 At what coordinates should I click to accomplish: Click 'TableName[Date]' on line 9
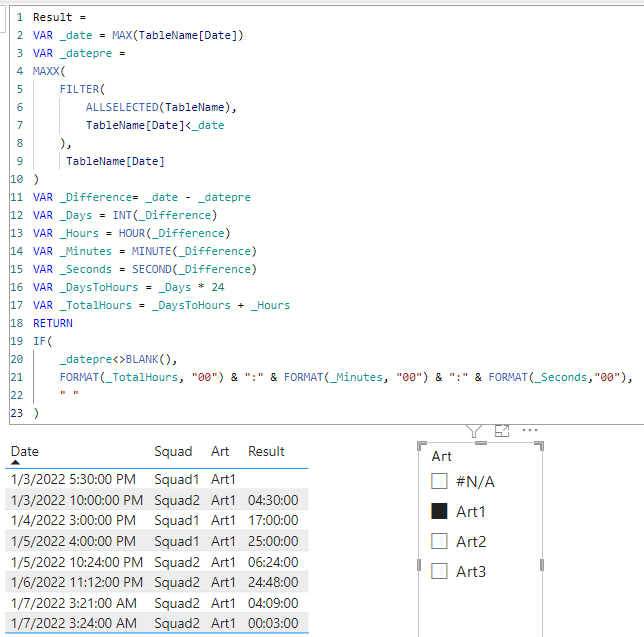click(x=115, y=161)
